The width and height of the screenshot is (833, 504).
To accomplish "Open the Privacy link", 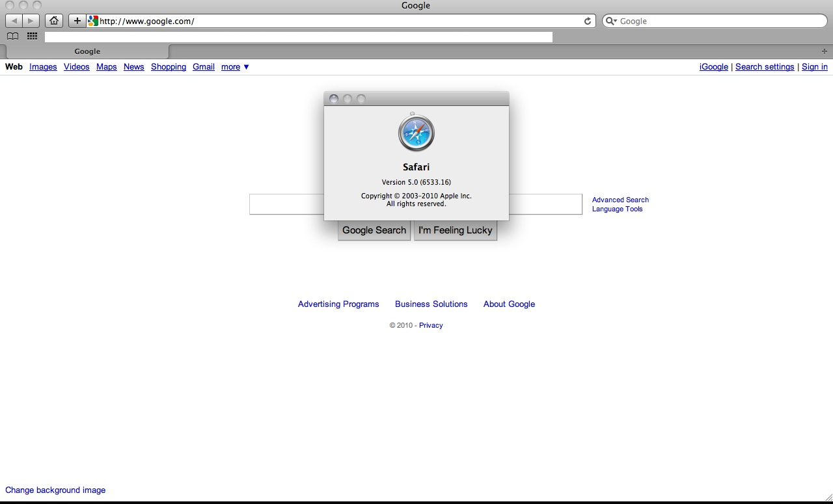I will (431, 325).
